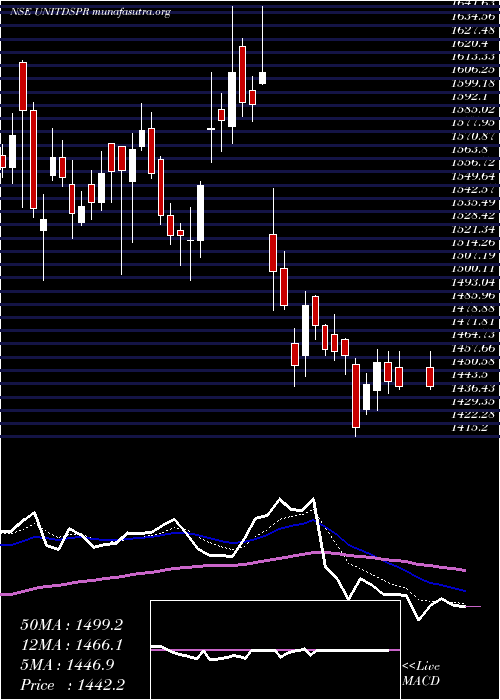Click the 1493.04 price axis label
500x700 pixels.
(474, 282)
